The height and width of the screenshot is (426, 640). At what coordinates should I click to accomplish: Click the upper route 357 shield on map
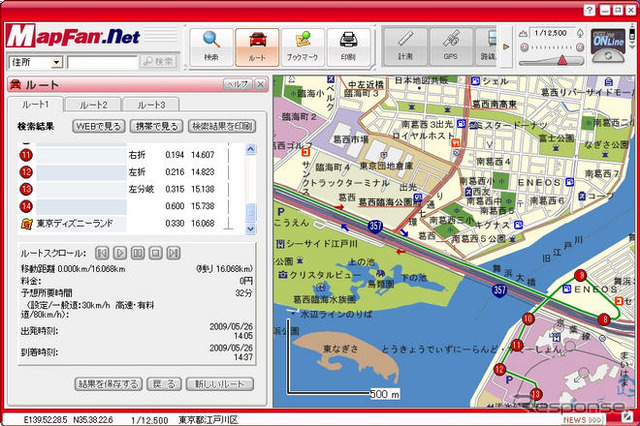pos(375,226)
